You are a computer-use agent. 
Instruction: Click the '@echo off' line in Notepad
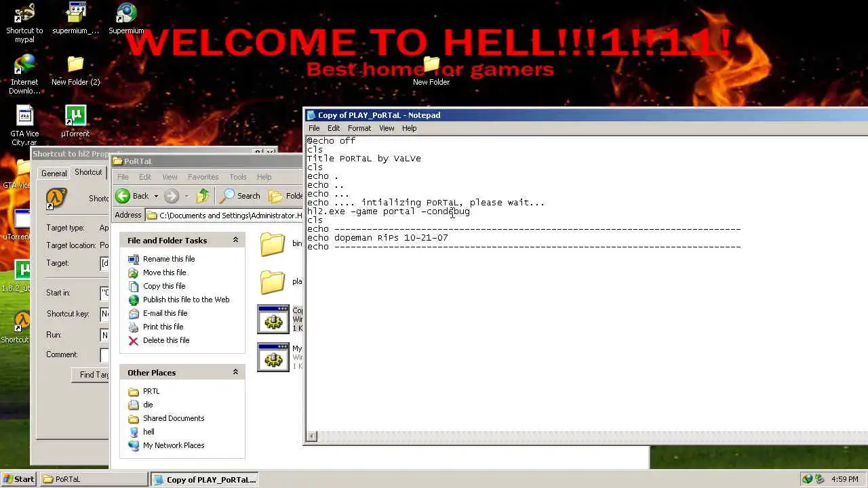tap(331, 141)
